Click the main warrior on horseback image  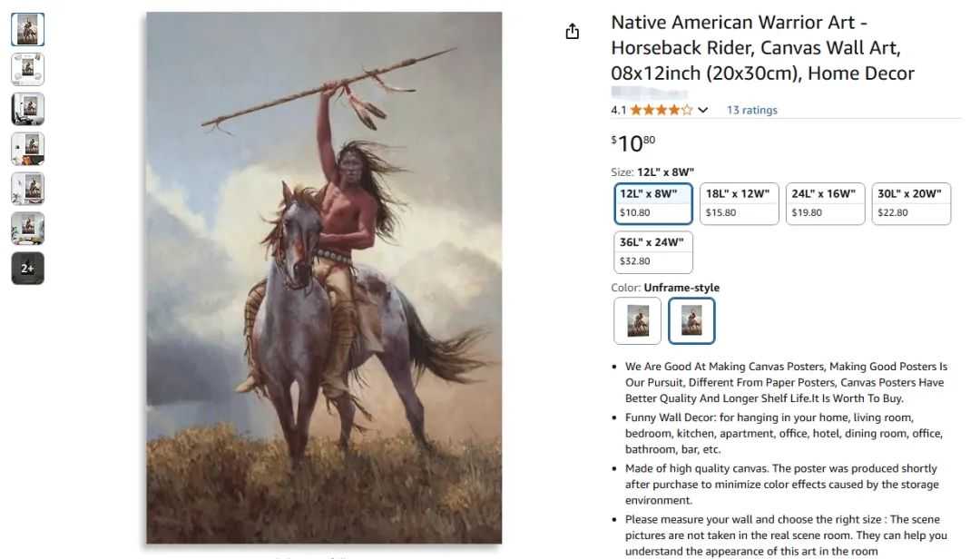pos(324,278)
